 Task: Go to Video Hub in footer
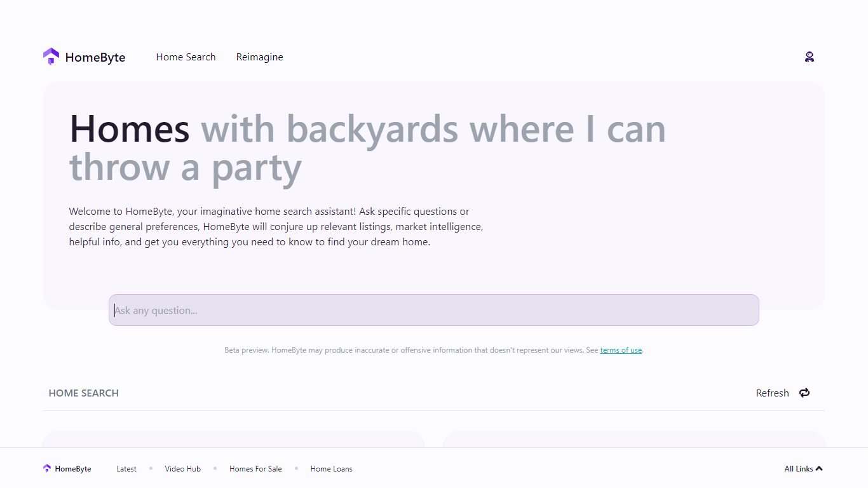click(x=183, y=469)
